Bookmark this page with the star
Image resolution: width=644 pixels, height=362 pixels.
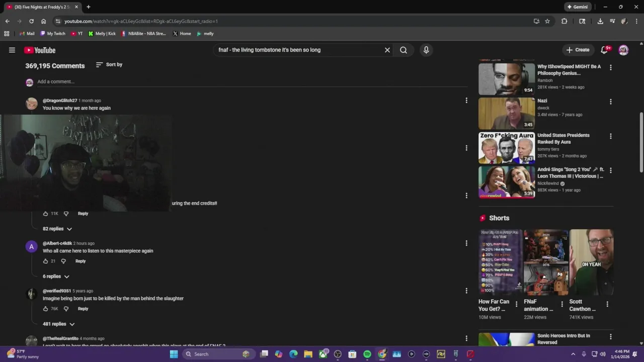tap(547, 21)
